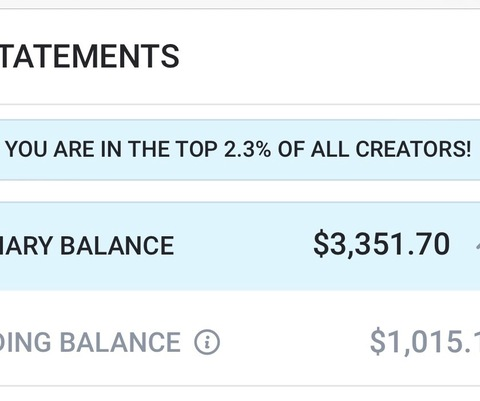480x401 pixels.
Task: Click the dollar sign of $3,351.70
Action: [321, 245]
